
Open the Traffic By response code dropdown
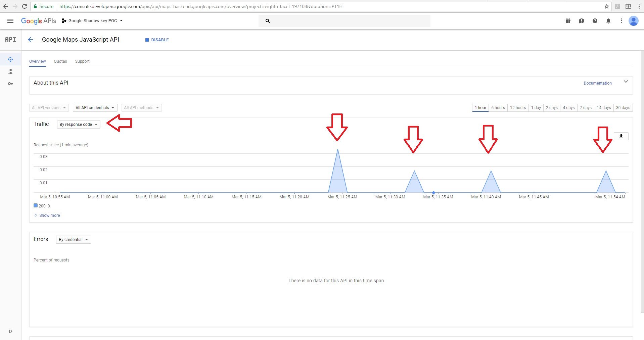click(x=79, y=125)
